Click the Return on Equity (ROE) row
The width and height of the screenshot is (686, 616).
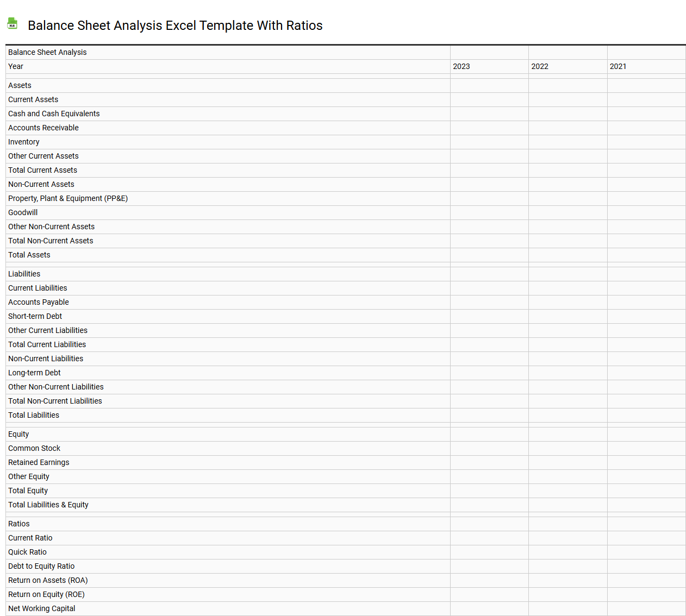coord(46,594)
